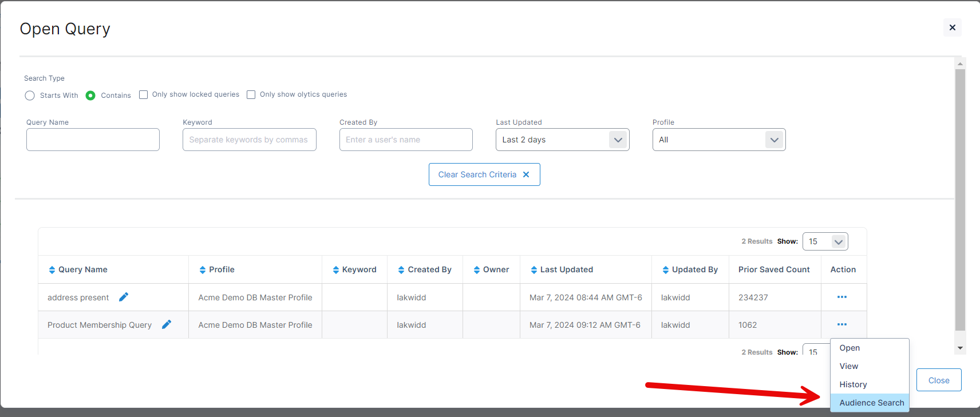Screen dimensions: 980x417
Task: Tick the Only show olytics queries checkbox
Action: pos(251,95)
